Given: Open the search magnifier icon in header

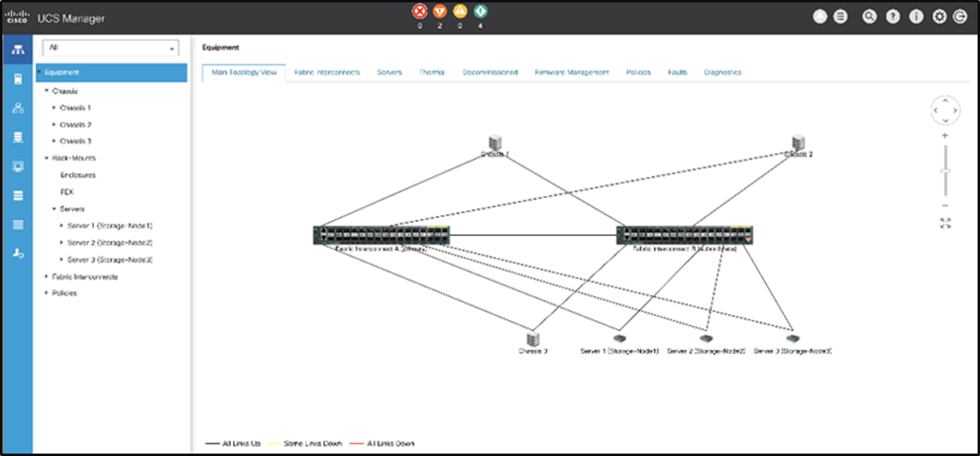Looking at the screenshot, I should [x=869, y=18].
